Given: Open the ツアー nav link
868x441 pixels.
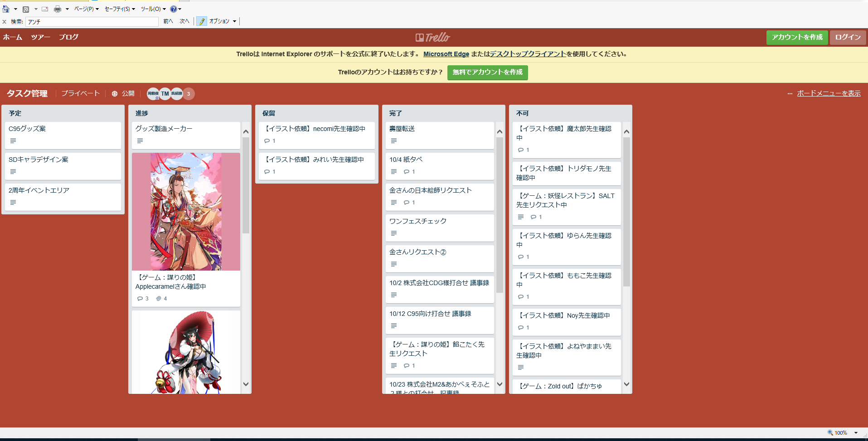Looking at the screenshot, I should pos(41,37).
